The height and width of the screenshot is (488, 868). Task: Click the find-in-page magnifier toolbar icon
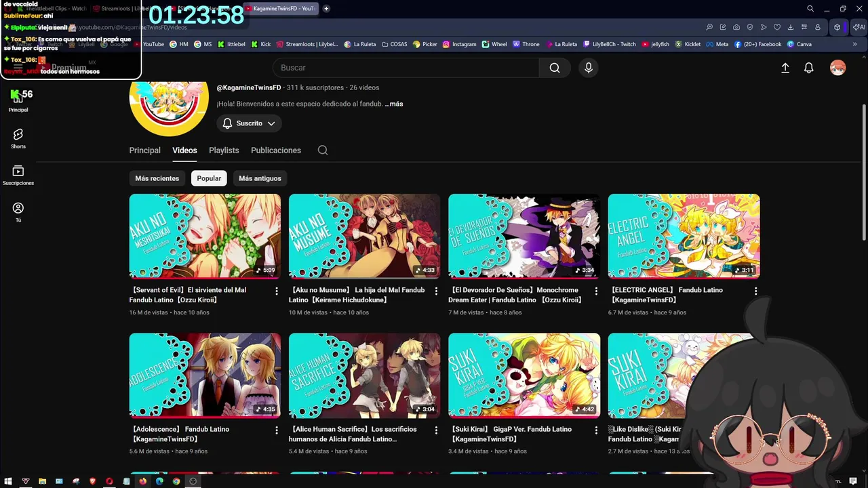709,27
